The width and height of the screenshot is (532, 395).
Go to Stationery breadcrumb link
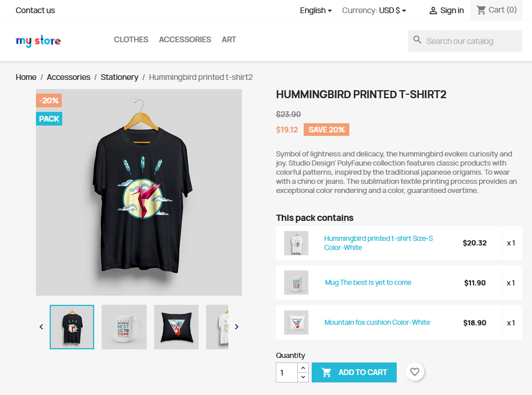coord(119,78)
